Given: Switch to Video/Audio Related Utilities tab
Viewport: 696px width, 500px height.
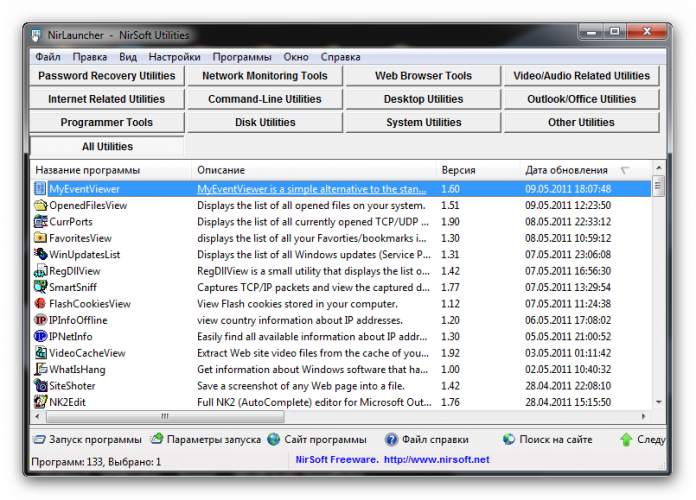Looking at the screenshot, I should [x=581, y=75].
